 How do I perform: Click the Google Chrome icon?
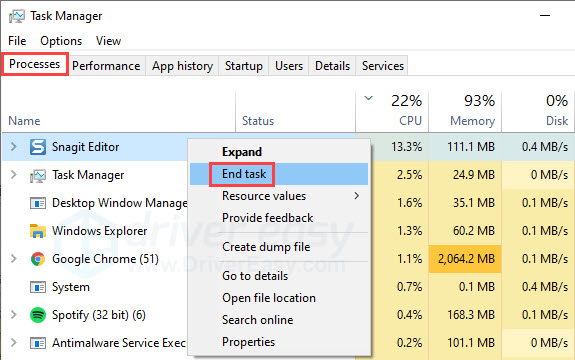pyautogui.click(x=38, y=259)
